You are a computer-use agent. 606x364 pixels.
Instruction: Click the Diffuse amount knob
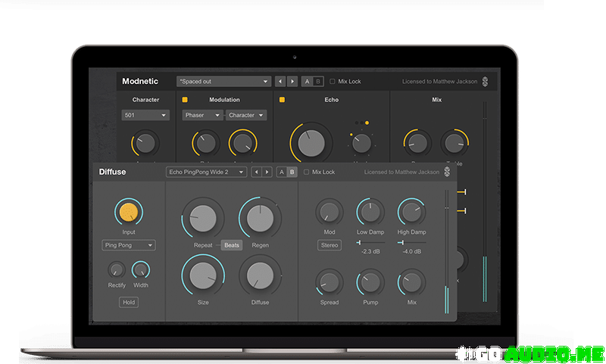coord(260,275)
